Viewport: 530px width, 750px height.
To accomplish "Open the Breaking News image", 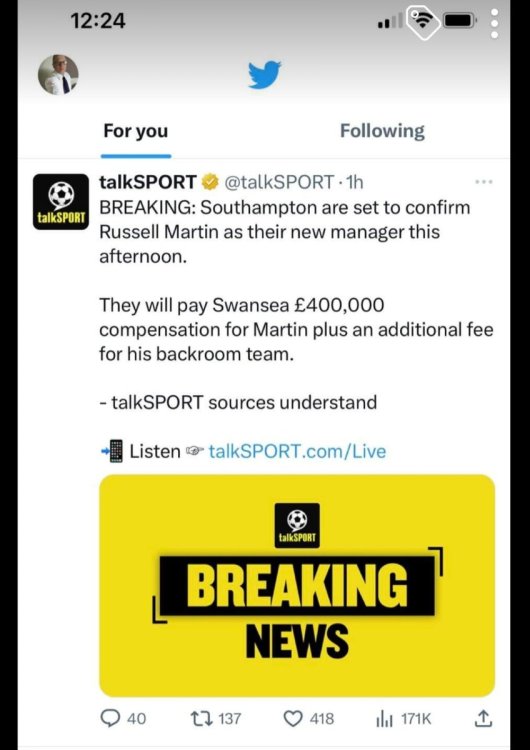I will pos(297,585).
